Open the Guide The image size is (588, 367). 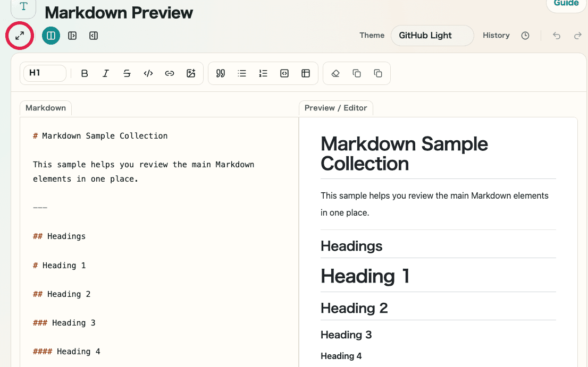click(x=566, y=4)
